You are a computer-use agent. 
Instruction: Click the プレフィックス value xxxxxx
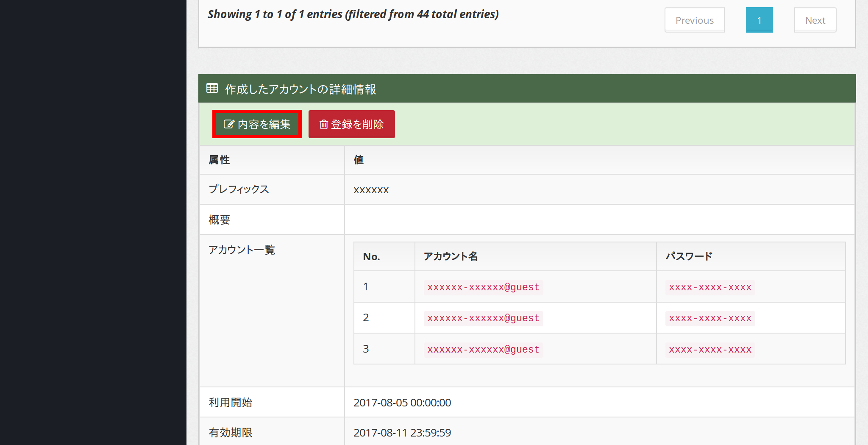[x=371, y=190]
